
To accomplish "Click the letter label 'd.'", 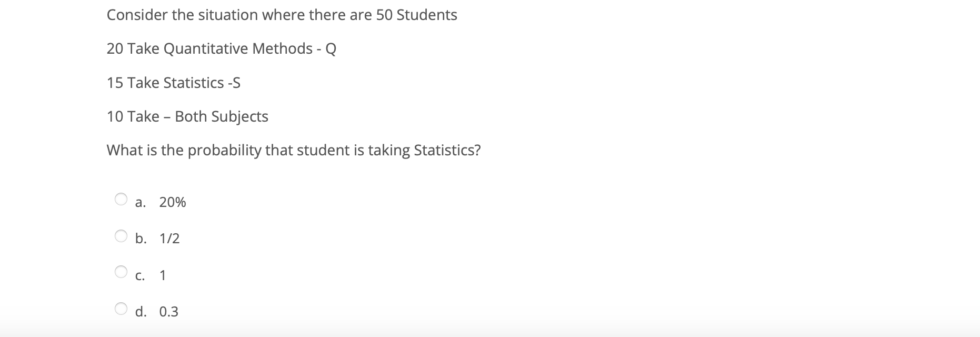I will point(141,312).
